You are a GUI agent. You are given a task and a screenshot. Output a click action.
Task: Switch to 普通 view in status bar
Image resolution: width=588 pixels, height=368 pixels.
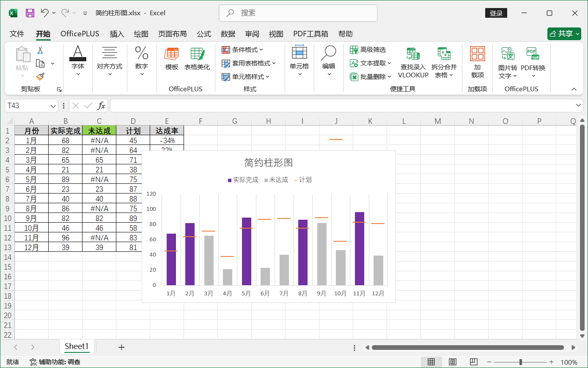431,362
